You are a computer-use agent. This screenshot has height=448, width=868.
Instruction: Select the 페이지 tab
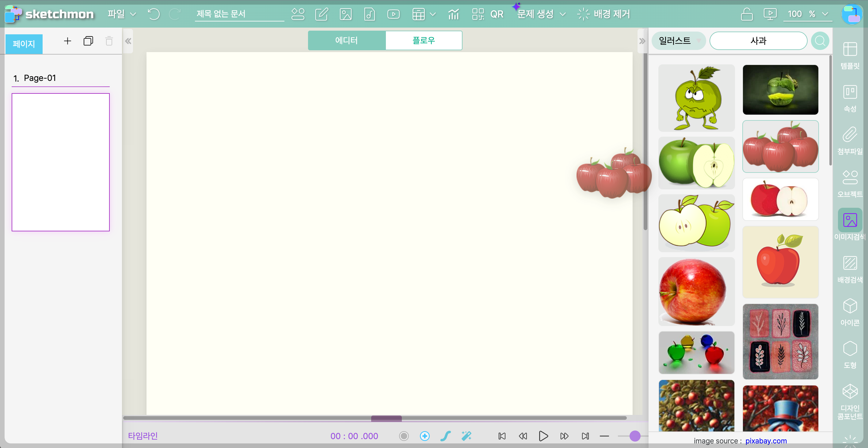click(24, 44)
